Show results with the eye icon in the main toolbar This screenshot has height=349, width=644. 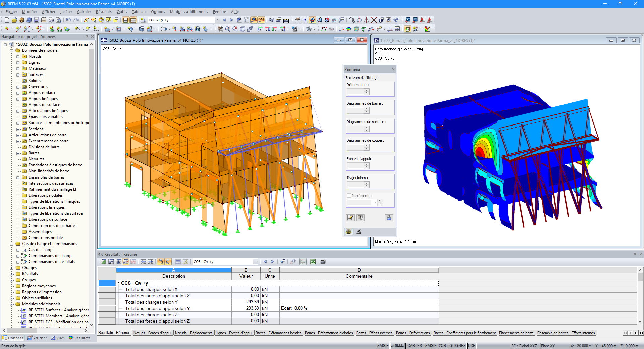click(254, 20)
